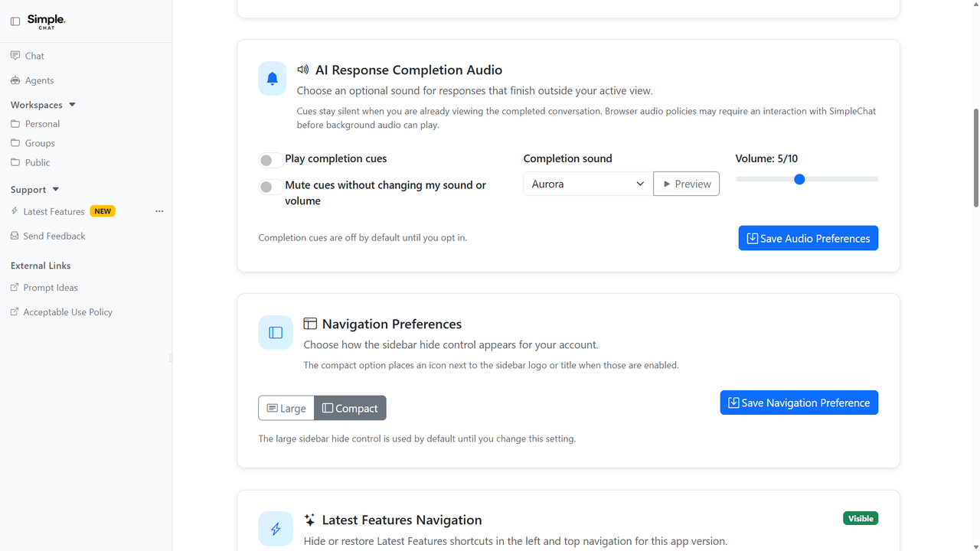The height and width of the screenshot is (551, 980).
Task: Click 'The large sidebar hide control' note
Action: click(x=417, y=439)
